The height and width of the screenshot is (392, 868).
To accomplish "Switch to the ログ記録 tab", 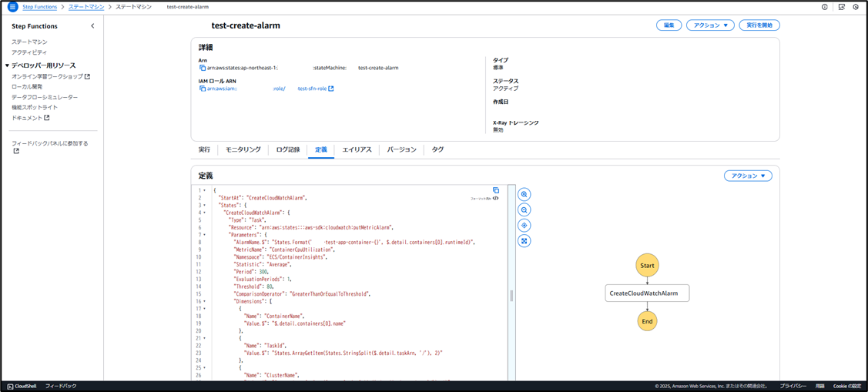I will 288,149.
